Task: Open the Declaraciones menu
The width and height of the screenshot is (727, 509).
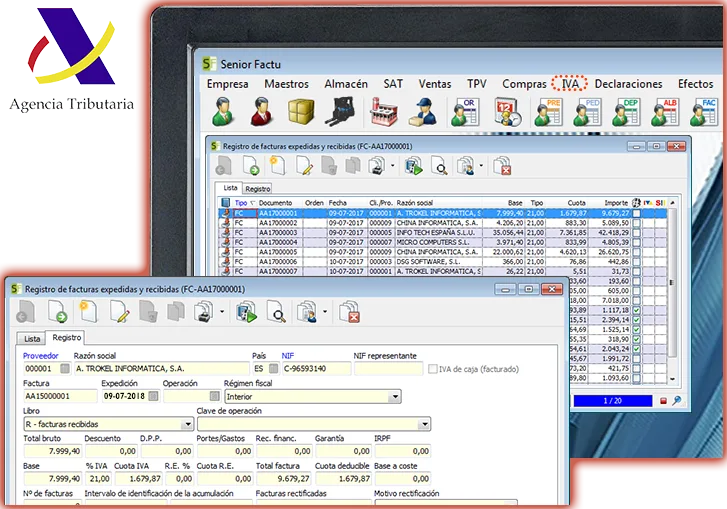Action: [628, 84]
